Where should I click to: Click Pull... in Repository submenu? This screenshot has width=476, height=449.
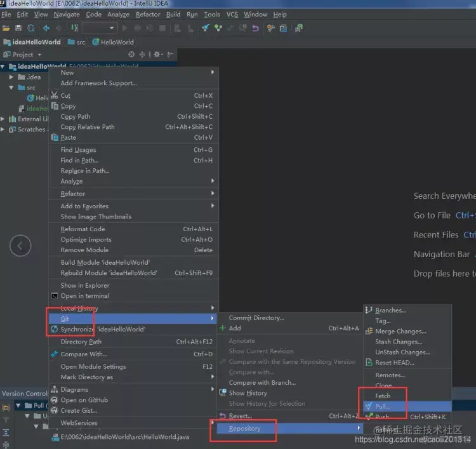pos(407,406)
